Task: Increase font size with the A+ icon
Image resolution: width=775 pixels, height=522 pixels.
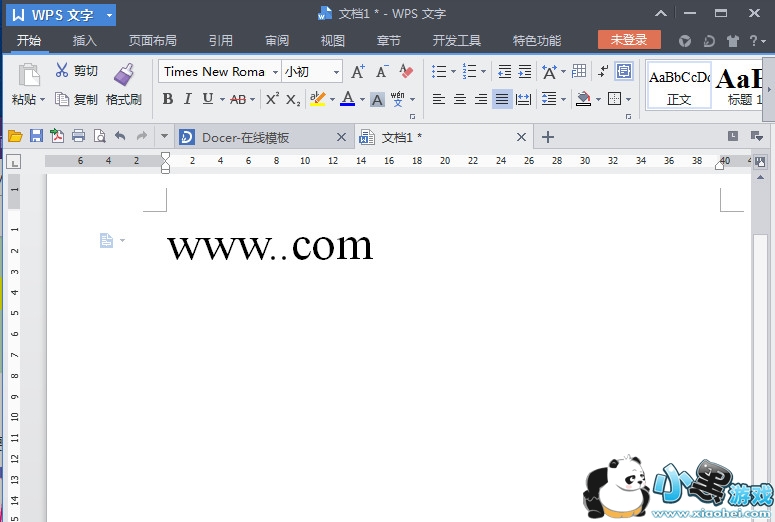Action: click(x=358, y=72)
